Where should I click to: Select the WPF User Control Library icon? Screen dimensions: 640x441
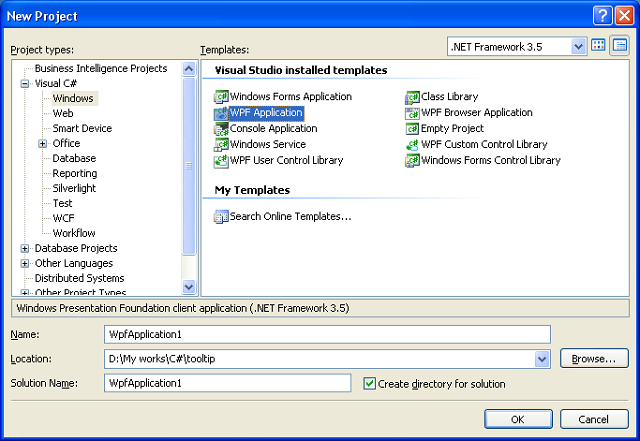click(221, 161)
